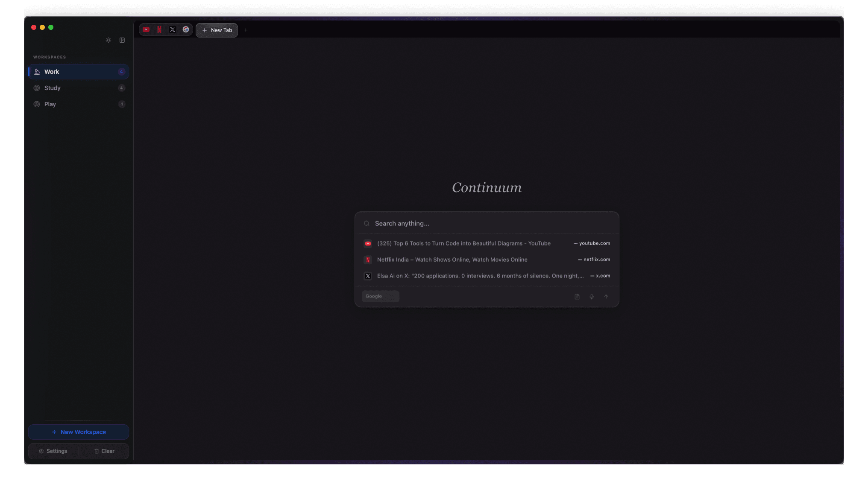
Task: Collapse the sidebar panel icon
Action: [x=122, y=40]
